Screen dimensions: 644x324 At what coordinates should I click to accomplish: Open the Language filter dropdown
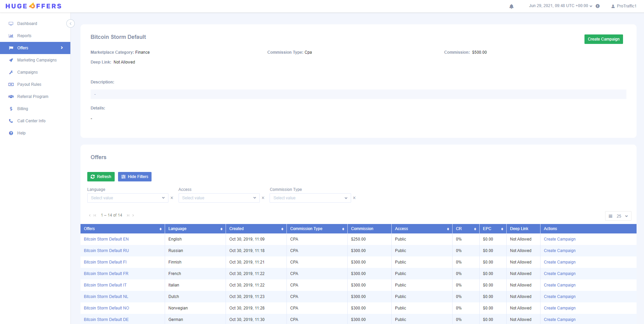tap(128, 198)
